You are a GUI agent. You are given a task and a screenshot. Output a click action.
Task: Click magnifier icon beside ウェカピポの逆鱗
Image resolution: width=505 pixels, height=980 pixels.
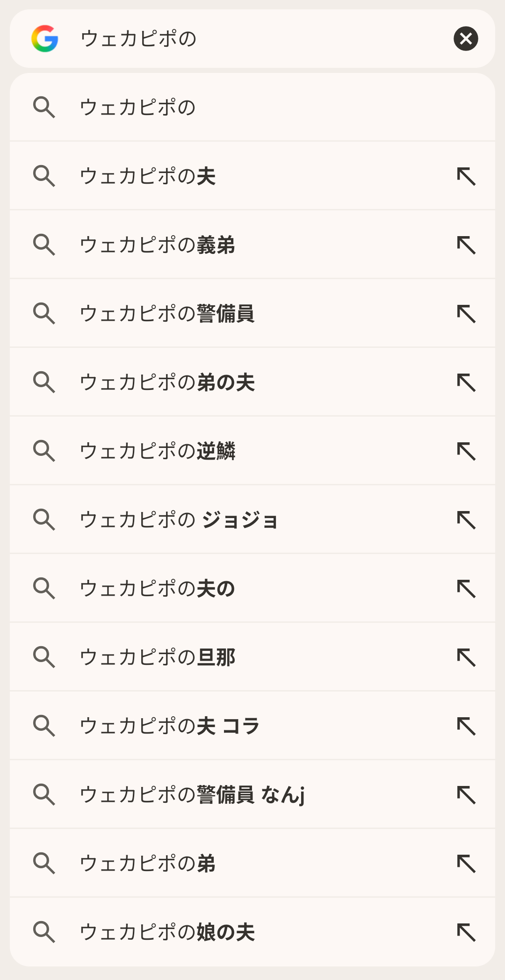click(44, 451)
